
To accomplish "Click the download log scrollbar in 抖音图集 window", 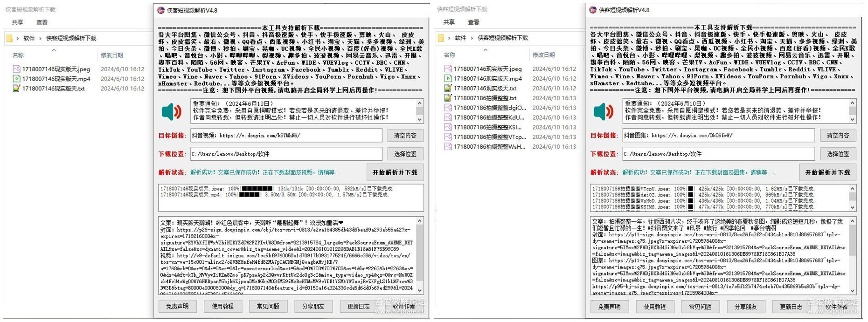I will (853, 198).
